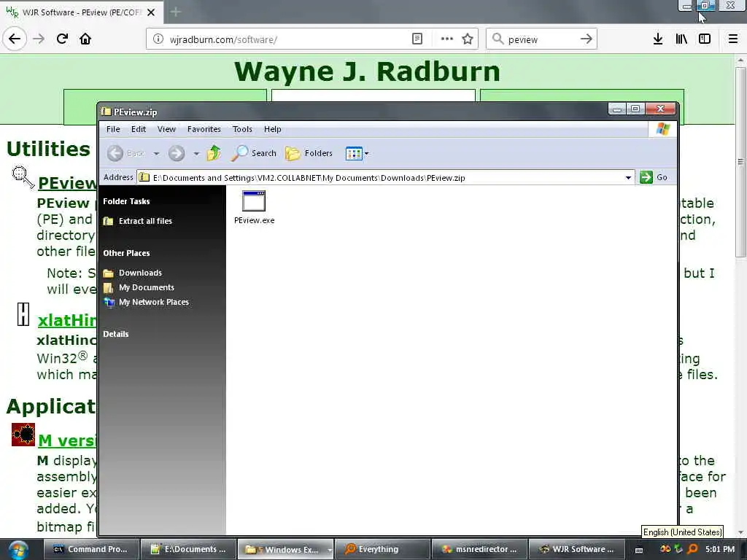Click the M version link on web page
Image resolution: width=747 pixels, height=560 pixels.
click(x=67, y=440)
